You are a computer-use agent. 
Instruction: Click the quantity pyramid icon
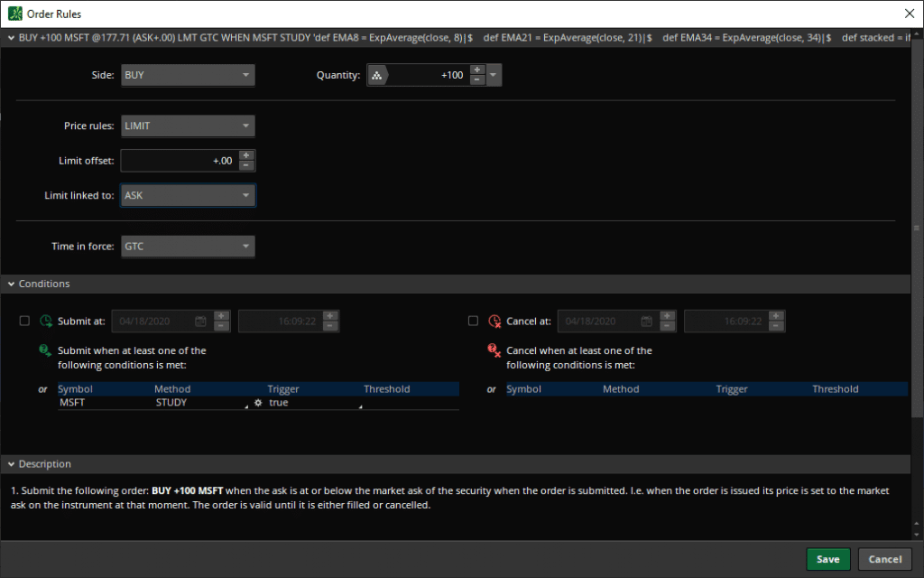point(377,76)
